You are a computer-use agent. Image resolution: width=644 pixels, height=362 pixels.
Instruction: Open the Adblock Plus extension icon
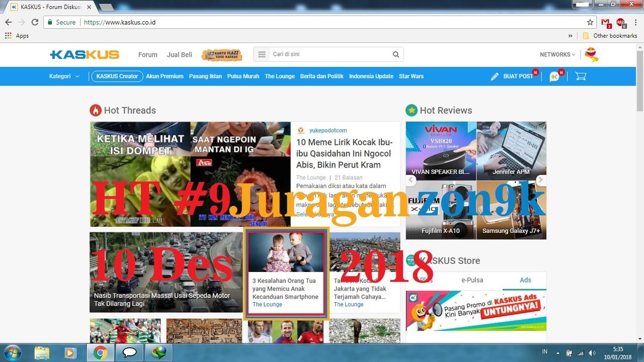pos(621,23)
